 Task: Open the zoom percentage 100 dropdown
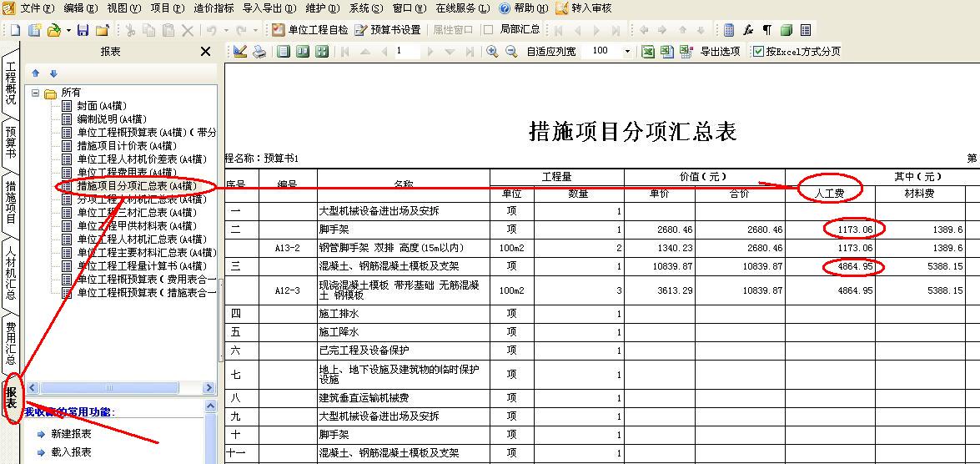click(x=627, y=52)
